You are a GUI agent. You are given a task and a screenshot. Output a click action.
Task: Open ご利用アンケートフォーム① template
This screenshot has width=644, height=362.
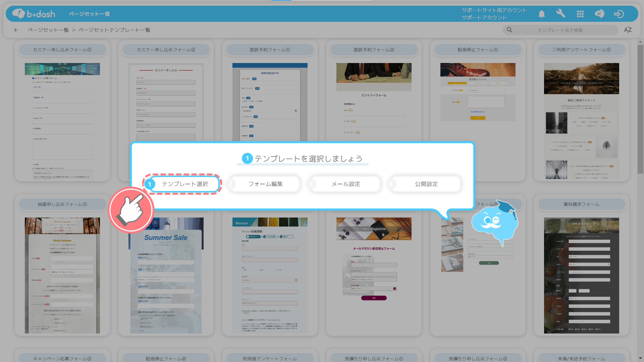pos(582,111)
